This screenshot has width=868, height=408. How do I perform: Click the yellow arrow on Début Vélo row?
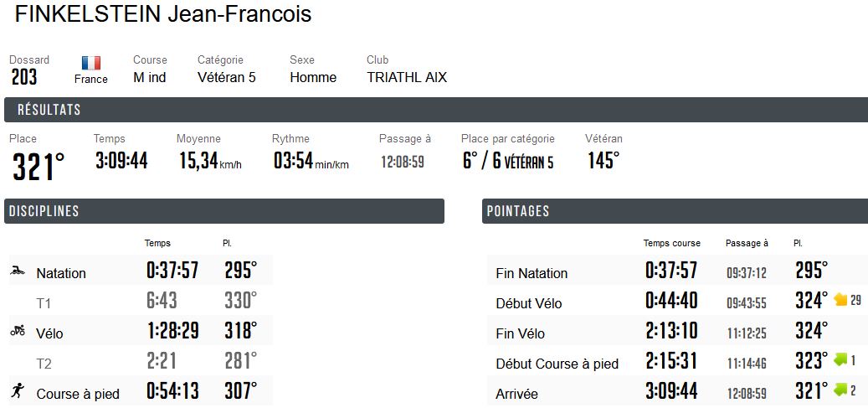coord(841,300)
